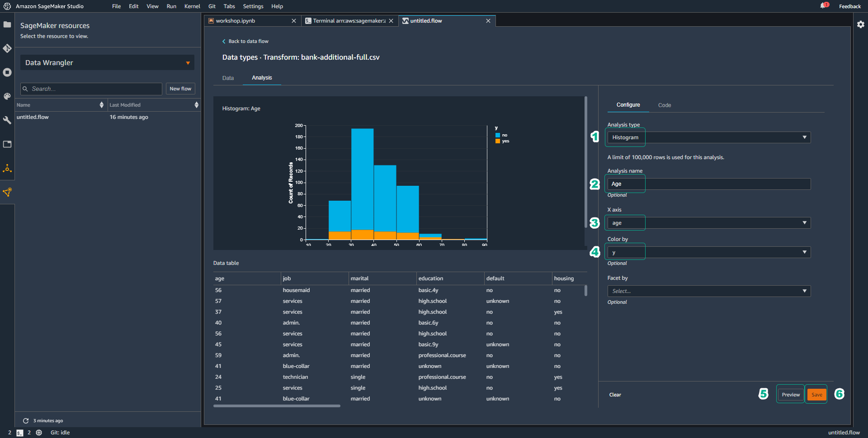Open the Kernel menu
The width and height of the screenshot is (868, 438).
pyautogui.click(x=192, y=6)
